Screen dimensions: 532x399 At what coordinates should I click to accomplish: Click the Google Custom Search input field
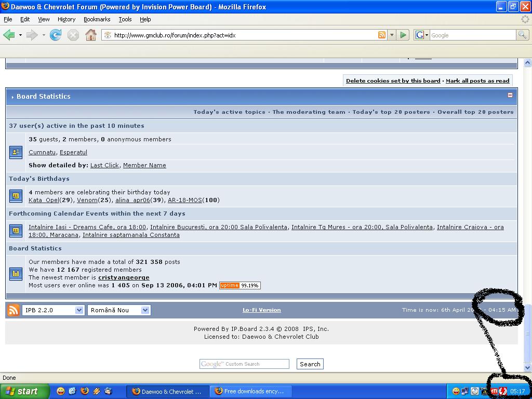point(244,364)
